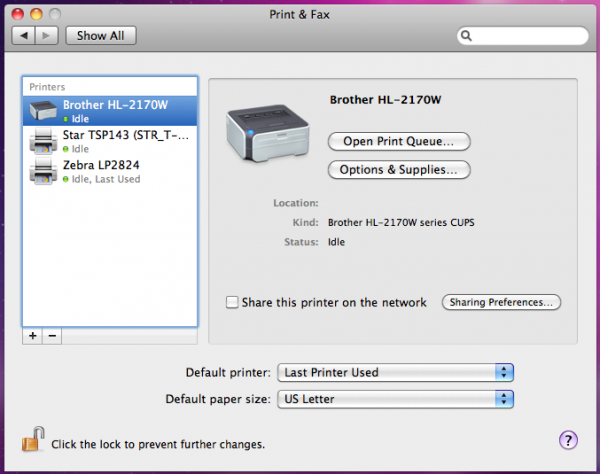Open Sharing Preferences
The image size is (600, 474).
tap(501, 302)
